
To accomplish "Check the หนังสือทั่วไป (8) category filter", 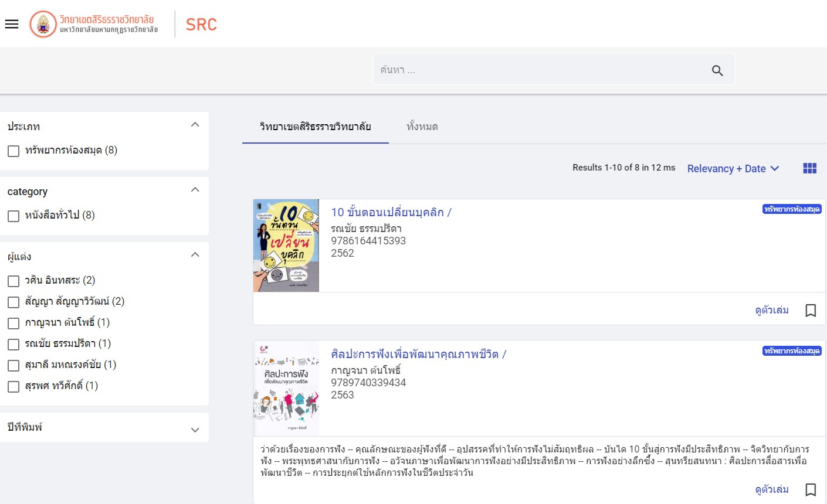I will click(x=13, y=216).
